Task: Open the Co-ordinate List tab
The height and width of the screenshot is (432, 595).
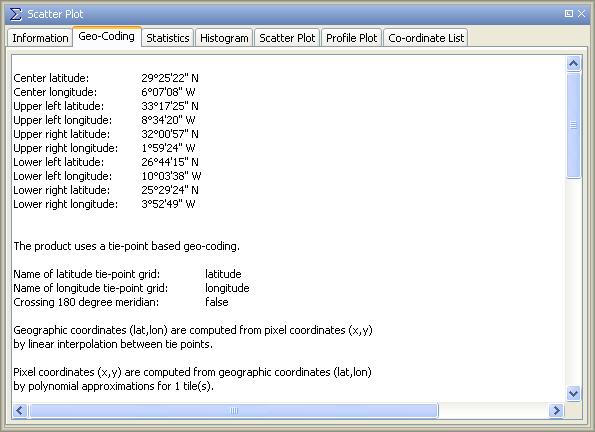Action: pos(426,38)
